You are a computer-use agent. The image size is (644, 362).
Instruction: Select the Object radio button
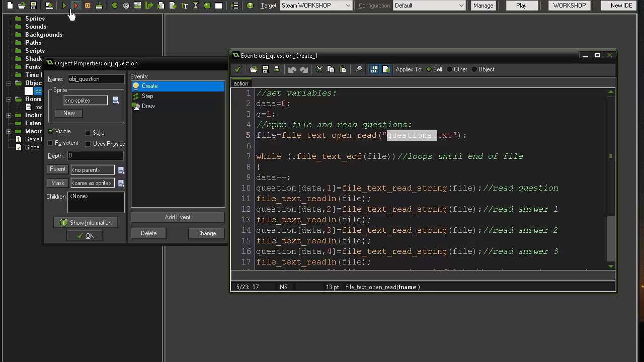474,69
